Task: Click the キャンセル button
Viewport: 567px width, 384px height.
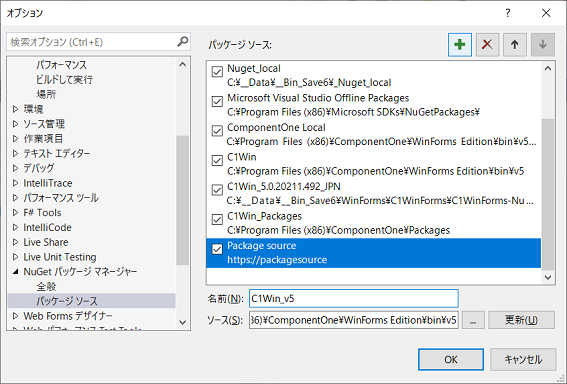Action: pos(523,359)
